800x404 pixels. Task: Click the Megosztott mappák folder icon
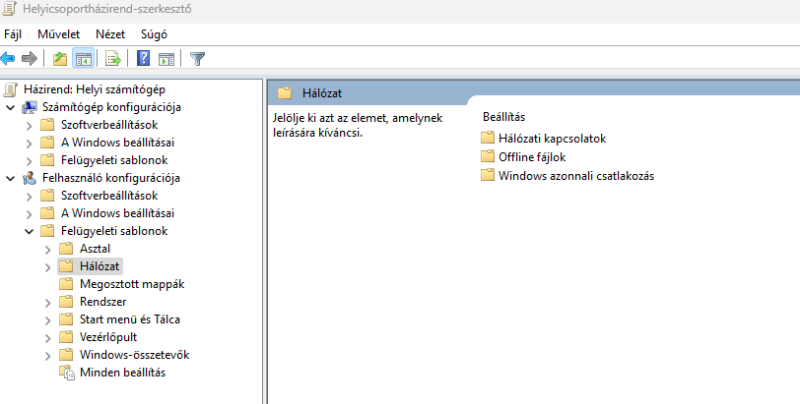[x=66, y=284]
